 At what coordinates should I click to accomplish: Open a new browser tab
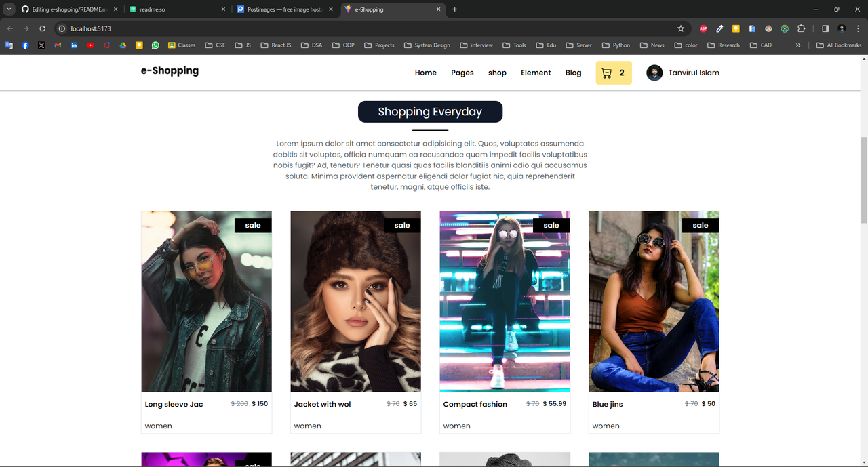point(454,9)
